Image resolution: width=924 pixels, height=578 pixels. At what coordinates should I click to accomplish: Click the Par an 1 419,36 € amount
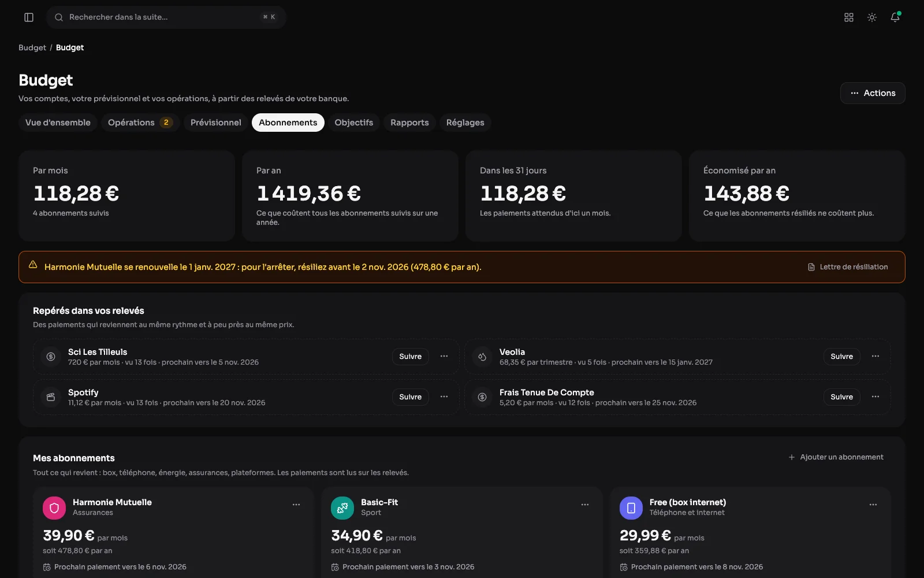[309, 193]
